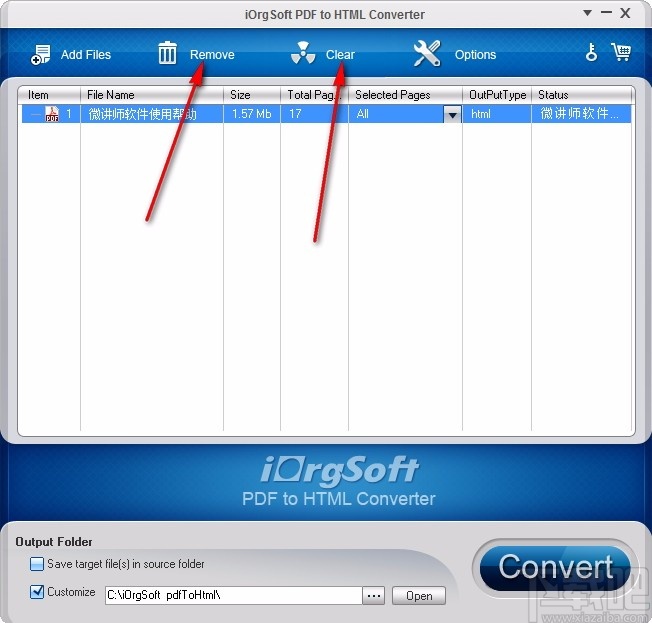This screenshot has height=623, width=652.
Task: Expand the Selected Pages dropdown arrow
Action: pos(452,114)
